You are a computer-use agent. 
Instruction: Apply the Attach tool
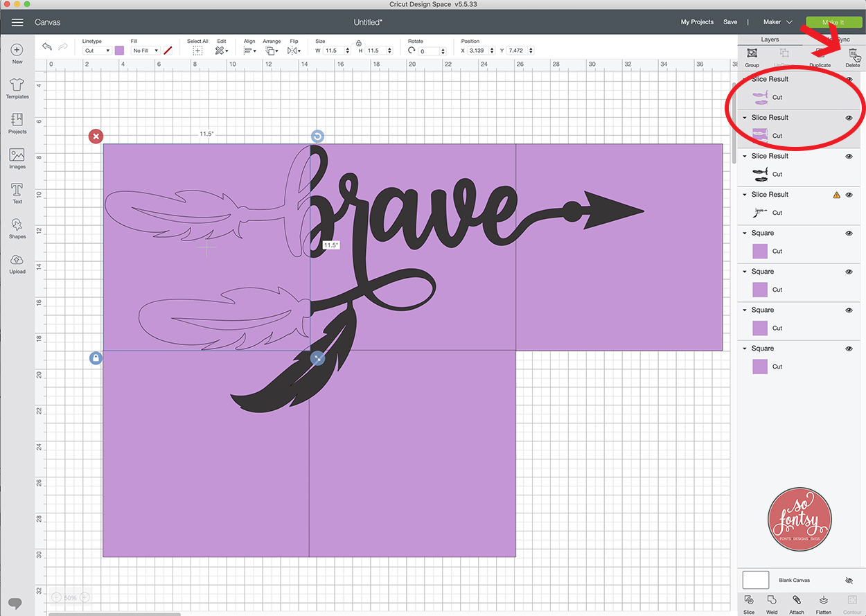(797, 604)
